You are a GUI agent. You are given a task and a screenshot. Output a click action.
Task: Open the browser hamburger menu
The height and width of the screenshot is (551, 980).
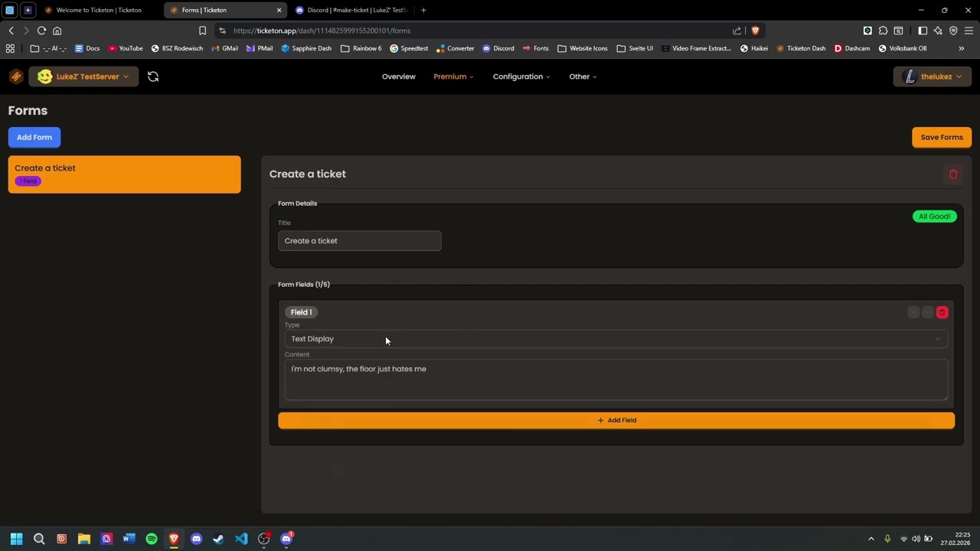[969, 31]
